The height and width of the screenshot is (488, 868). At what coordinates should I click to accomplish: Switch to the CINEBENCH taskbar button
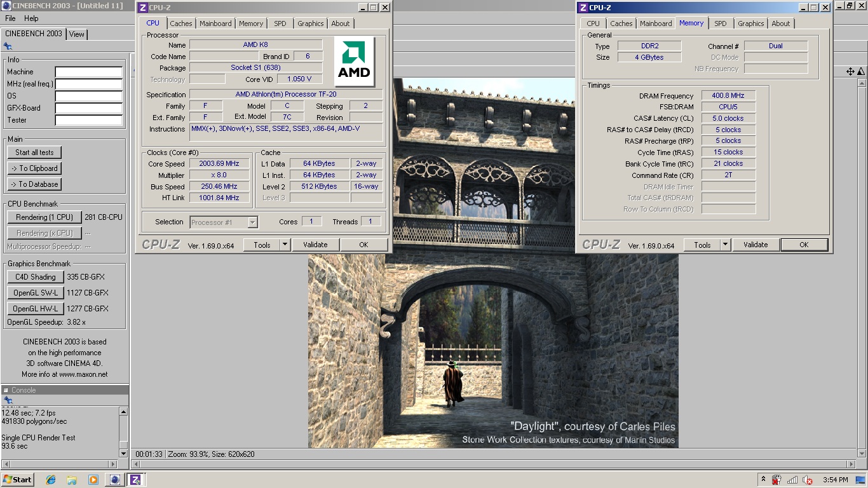pyautogui.click(x=115, y=480)
